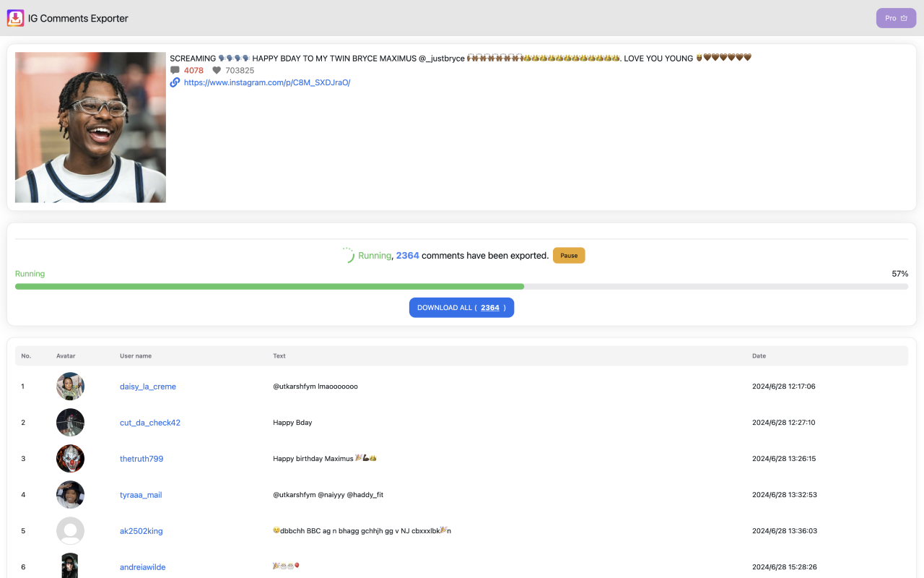Click the 'Text' column header
This screenshot has height=578, width=924.
click(x=279, y=355)
